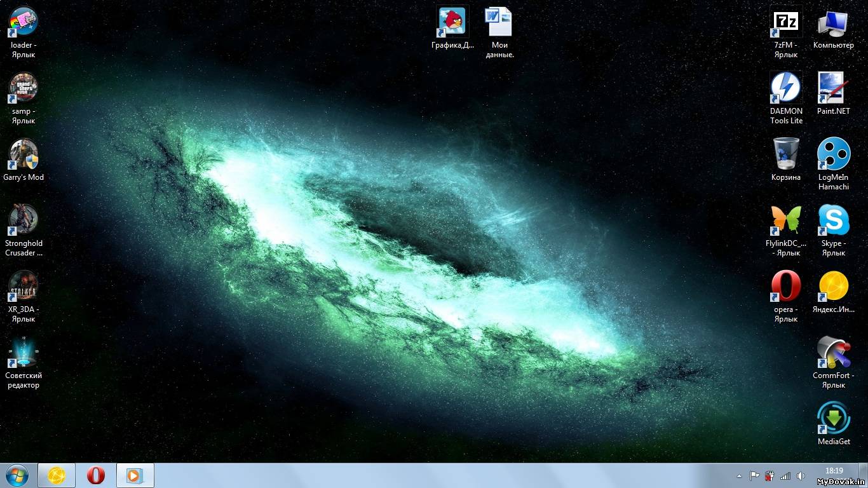The image size is (868, 488).
Task: Select the MediaGet desktop icon
Action: coord(833,417)
